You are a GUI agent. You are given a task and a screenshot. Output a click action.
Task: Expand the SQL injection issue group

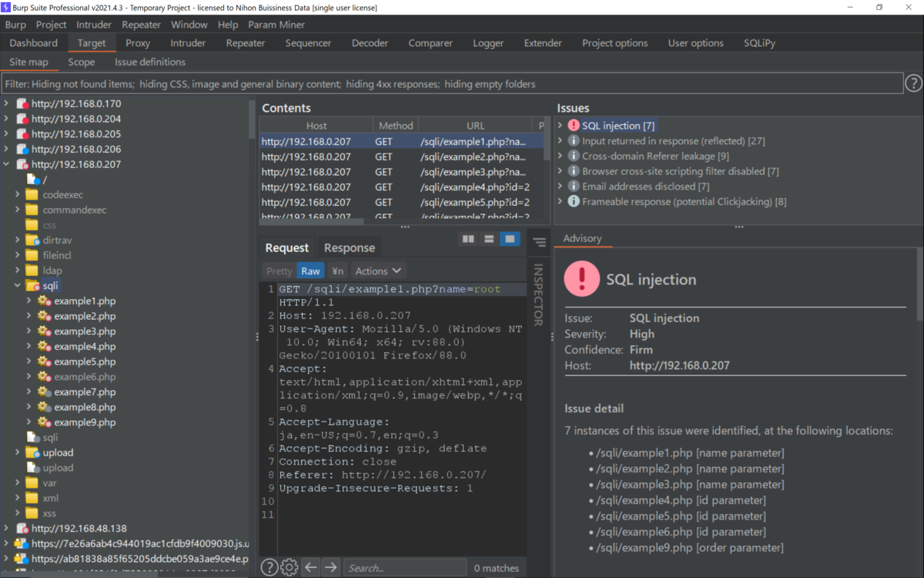pos(561,126)
